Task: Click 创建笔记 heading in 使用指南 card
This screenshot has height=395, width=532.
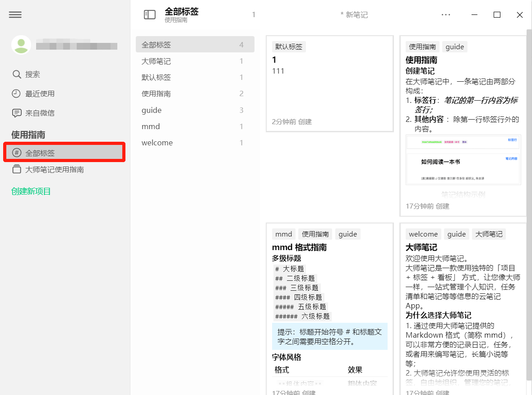Action: 420,71
